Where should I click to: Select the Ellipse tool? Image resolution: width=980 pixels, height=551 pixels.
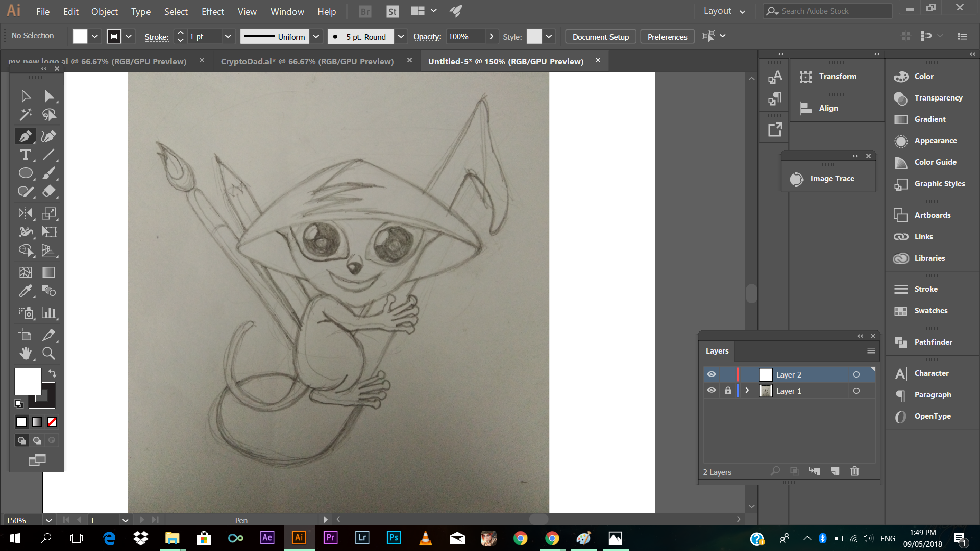pyautogui.click(x=26, y=173)
